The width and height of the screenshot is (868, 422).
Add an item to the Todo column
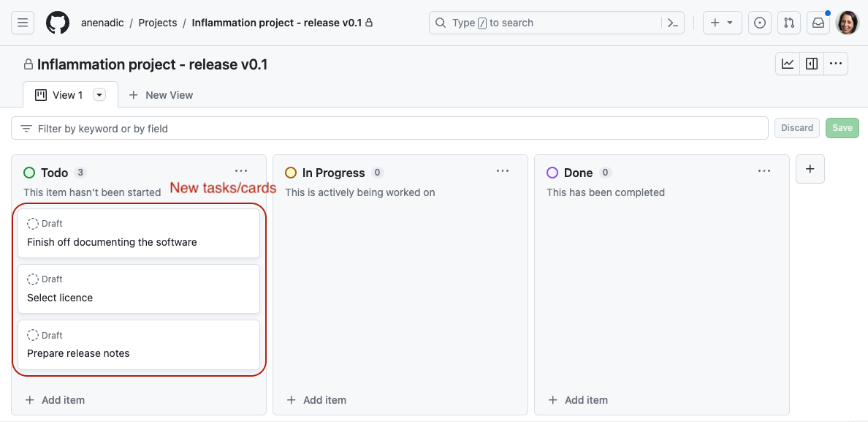pyautogui.click(x=55, y=400)
